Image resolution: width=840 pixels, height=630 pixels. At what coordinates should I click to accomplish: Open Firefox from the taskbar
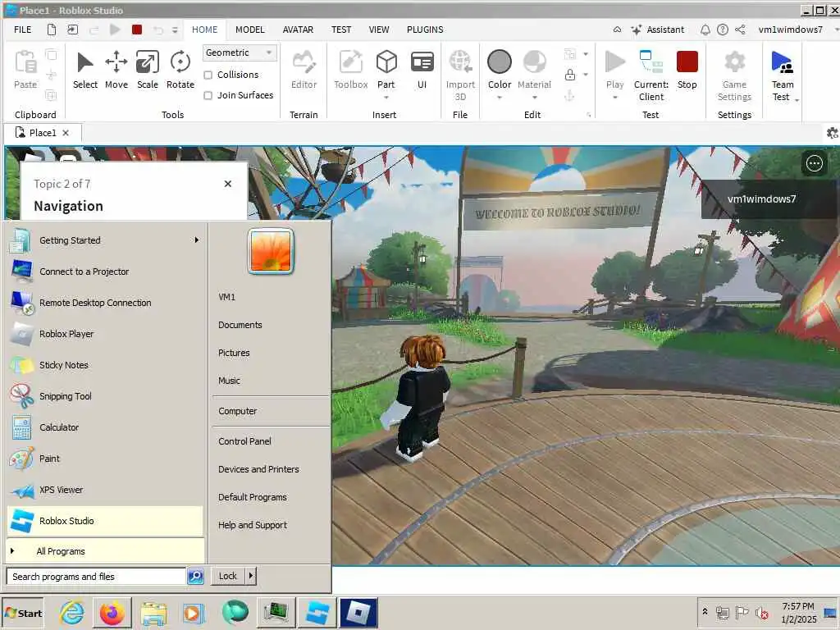[112, 613]
